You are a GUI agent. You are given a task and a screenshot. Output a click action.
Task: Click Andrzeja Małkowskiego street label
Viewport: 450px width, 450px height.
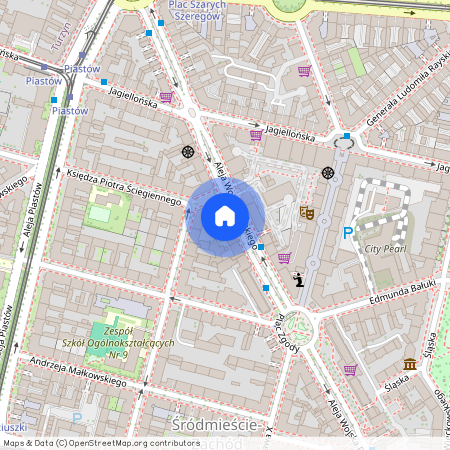[x=78, y=372]
